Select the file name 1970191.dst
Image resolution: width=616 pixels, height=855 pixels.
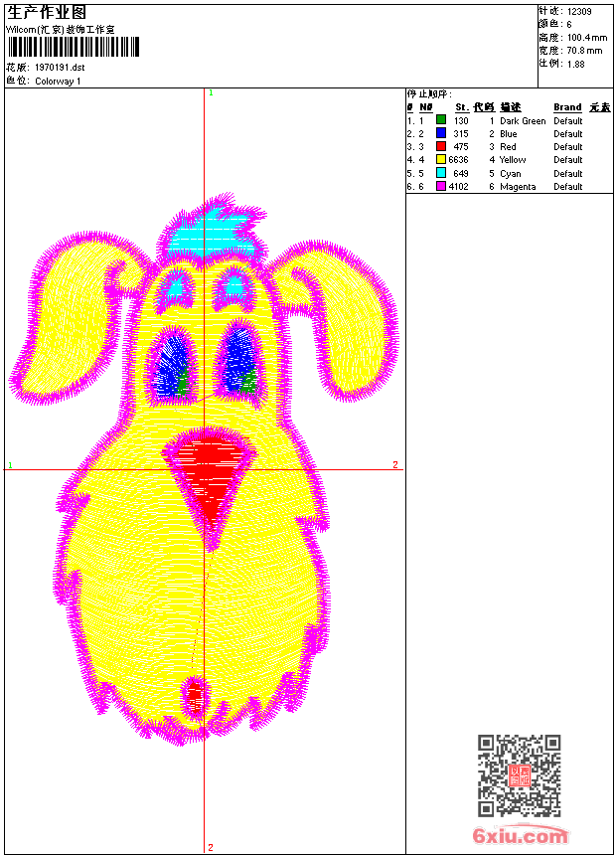coord(60,68)
